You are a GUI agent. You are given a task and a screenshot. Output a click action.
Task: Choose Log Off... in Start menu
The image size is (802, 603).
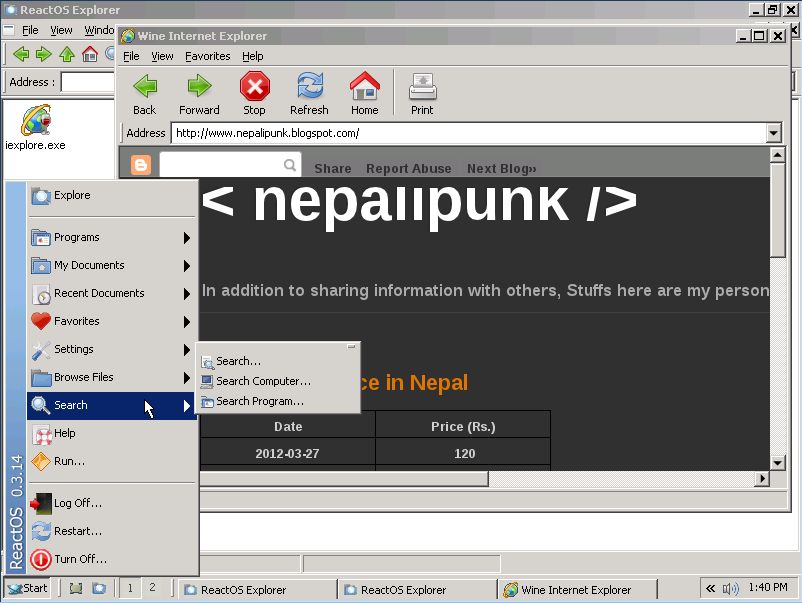[x=112, y=503]
